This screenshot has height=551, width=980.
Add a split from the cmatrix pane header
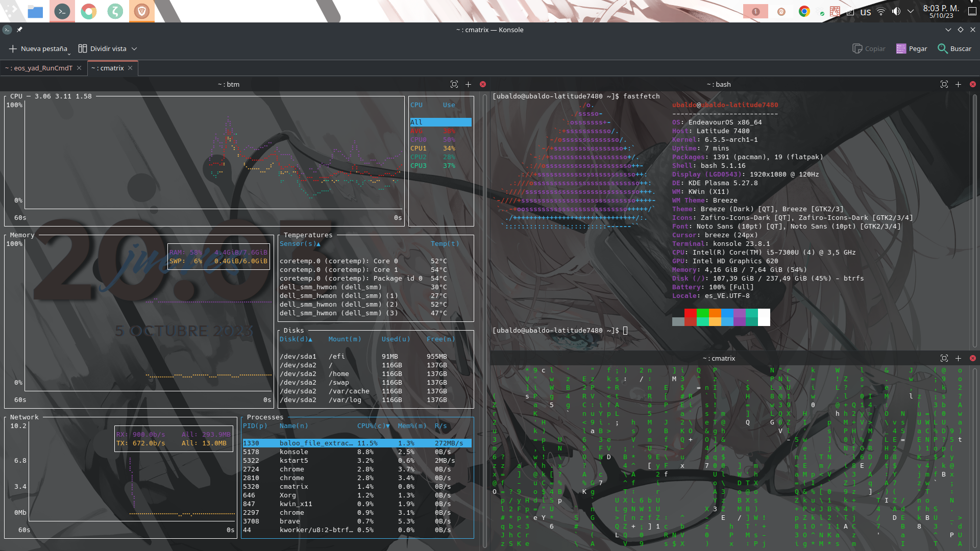959,358
